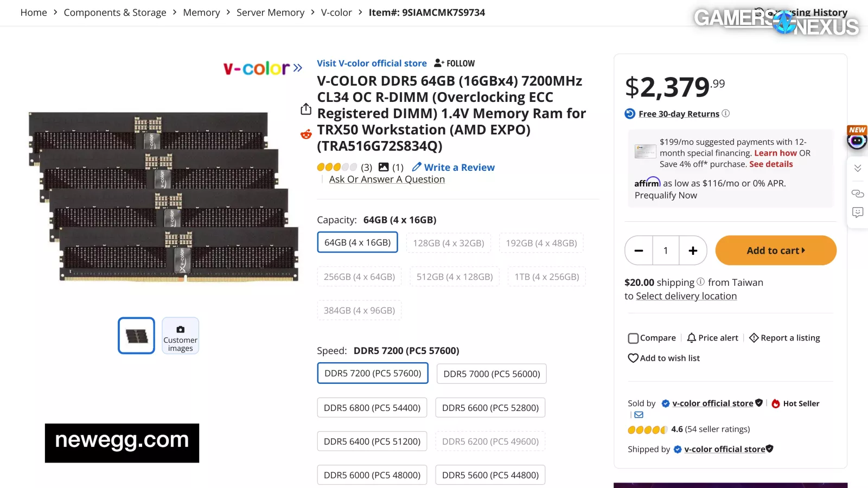Click the Price alert bell icon

pos(691,338)
